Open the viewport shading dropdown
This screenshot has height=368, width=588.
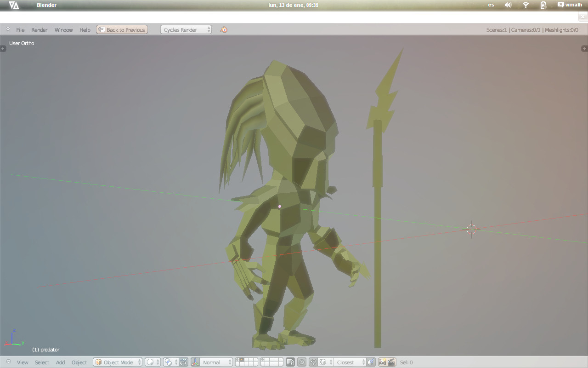(x=153, y=362)
